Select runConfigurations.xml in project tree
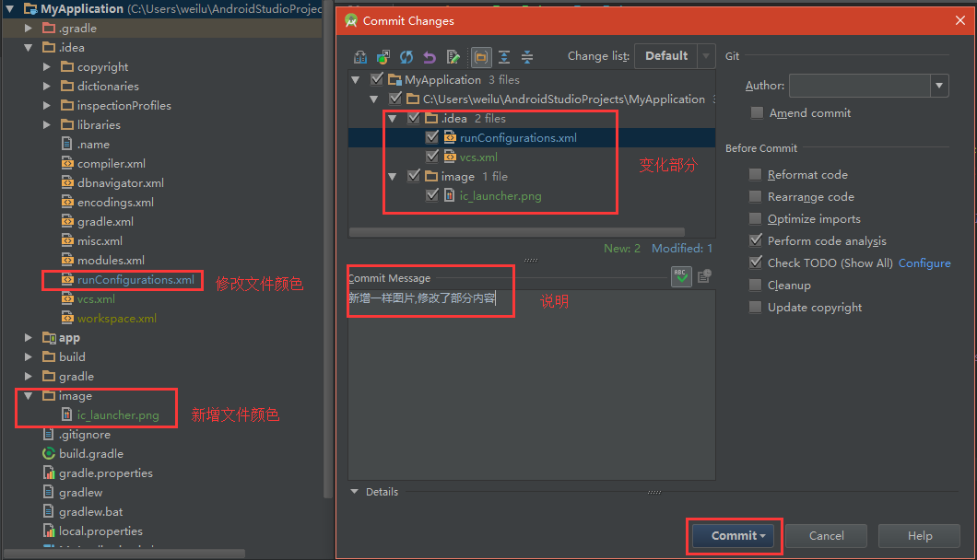 135,280
